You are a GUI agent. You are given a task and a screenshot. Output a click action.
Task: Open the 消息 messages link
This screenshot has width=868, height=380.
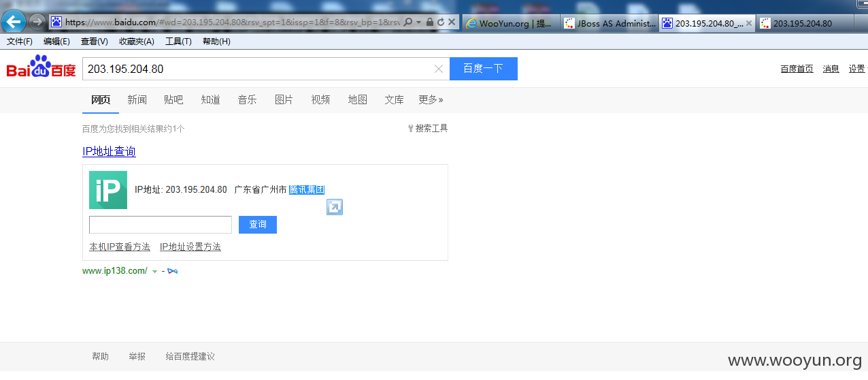pos(831,69)
